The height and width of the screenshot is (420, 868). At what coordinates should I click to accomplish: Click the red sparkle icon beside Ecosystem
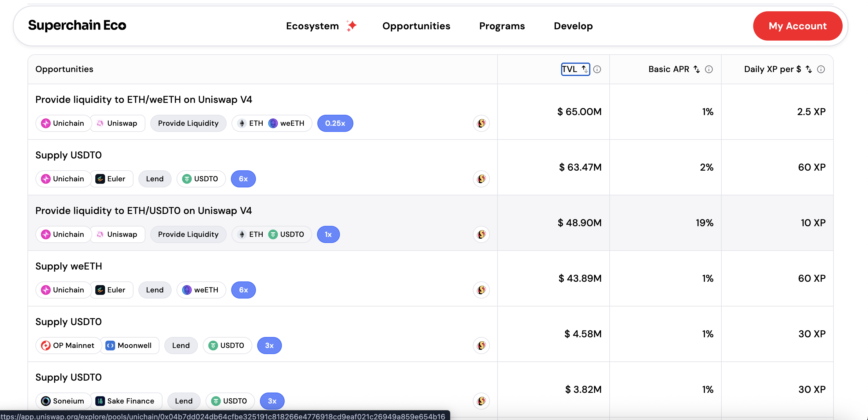pyautogui.click(x=352, y=26)
